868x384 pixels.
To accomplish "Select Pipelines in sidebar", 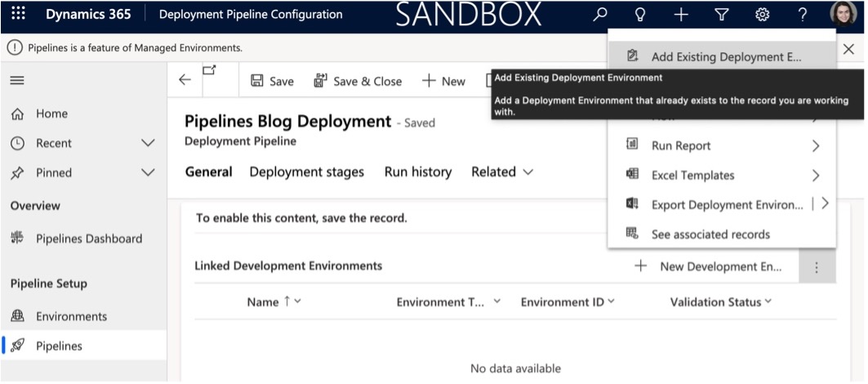I will pos(83,346).
